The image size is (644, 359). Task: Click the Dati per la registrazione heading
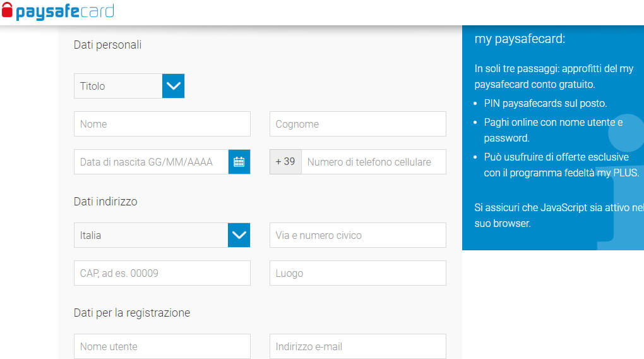point(132,313)
